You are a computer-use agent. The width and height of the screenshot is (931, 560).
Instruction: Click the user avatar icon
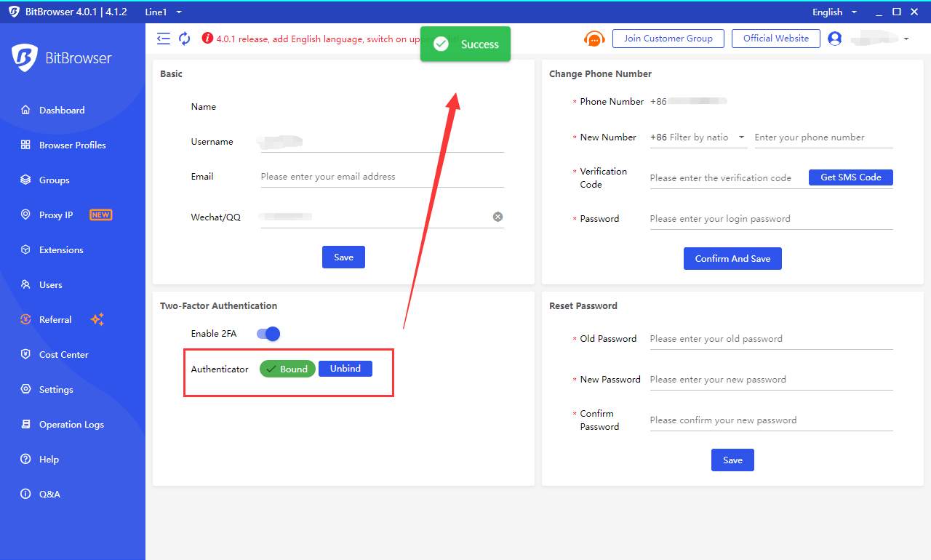click(835, 39)
